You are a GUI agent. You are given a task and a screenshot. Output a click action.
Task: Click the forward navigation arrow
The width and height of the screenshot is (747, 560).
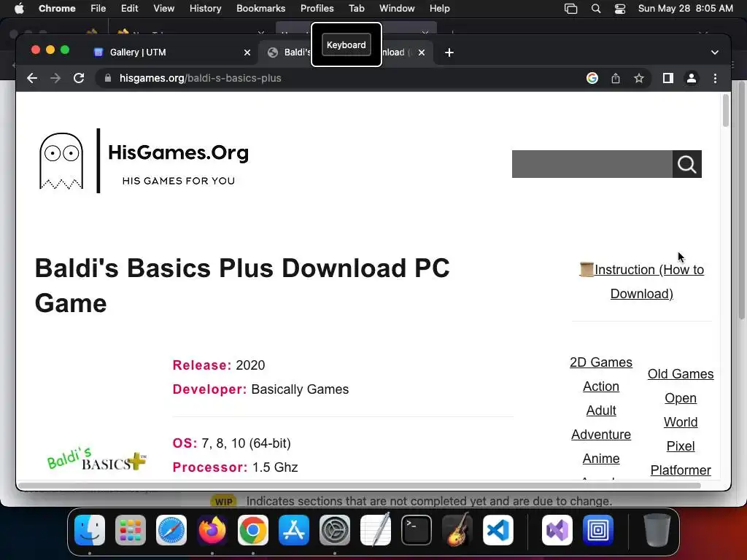55,78
